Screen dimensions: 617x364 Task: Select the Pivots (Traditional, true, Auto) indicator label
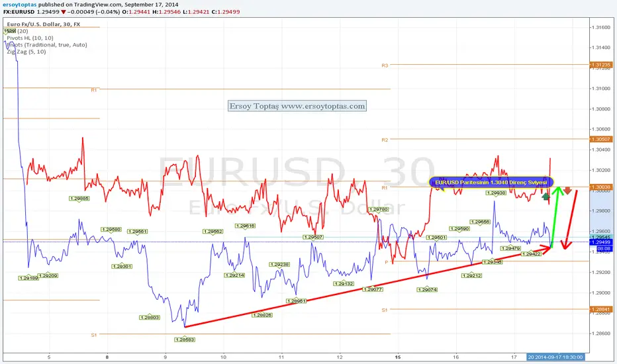tap(47, 45)
